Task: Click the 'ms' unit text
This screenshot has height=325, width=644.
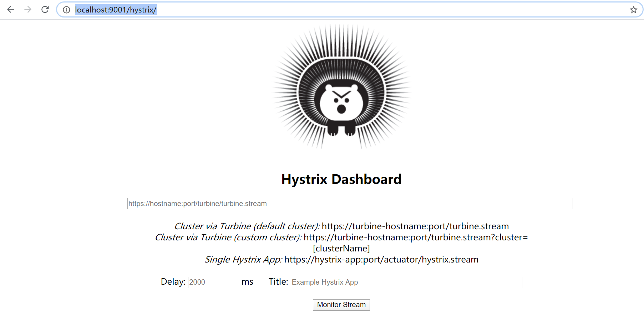Action: point(247,282)
